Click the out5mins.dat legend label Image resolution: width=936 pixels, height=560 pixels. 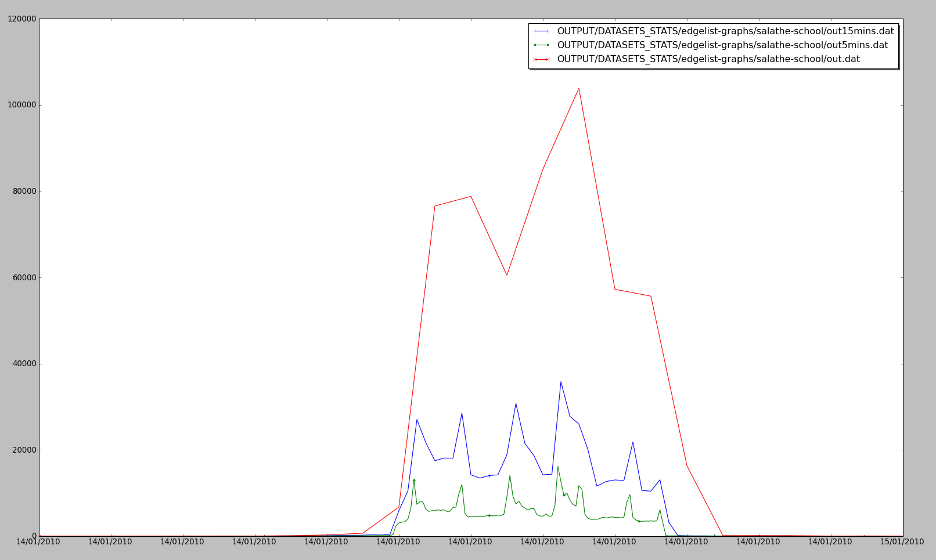coord(722,45)
